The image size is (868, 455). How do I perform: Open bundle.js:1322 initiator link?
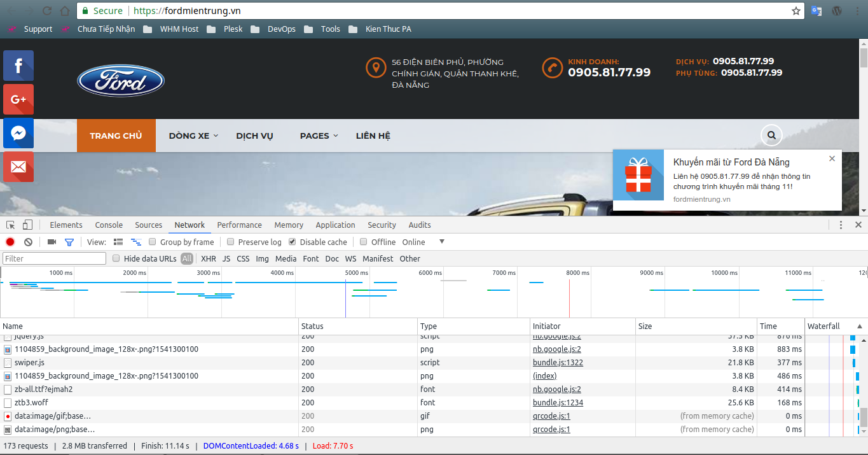click(558, 362)
